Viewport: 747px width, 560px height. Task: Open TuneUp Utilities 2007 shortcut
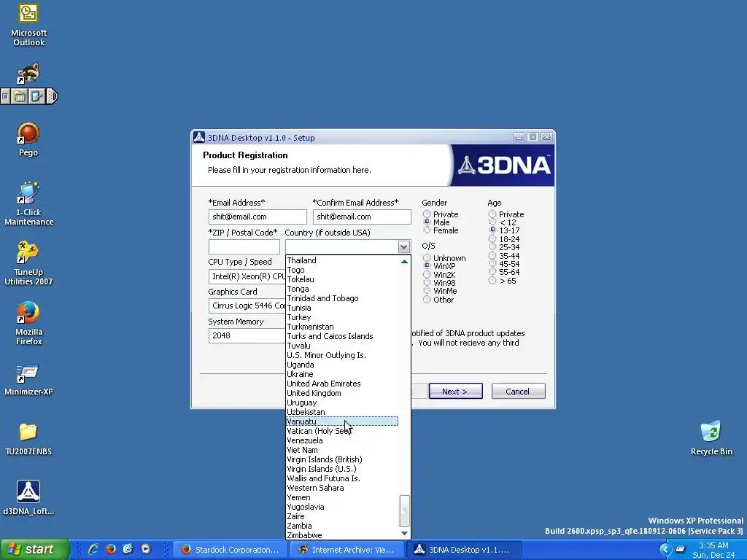pyautogui.click(x=28, y=263)
